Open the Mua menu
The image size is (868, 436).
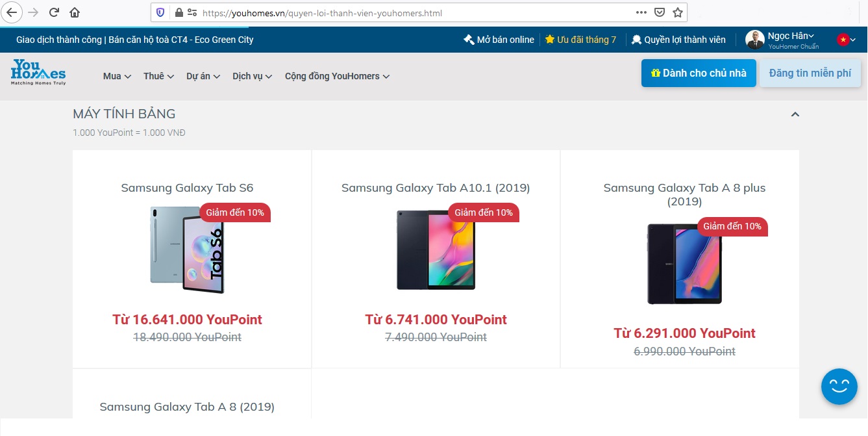coord(116,76)
